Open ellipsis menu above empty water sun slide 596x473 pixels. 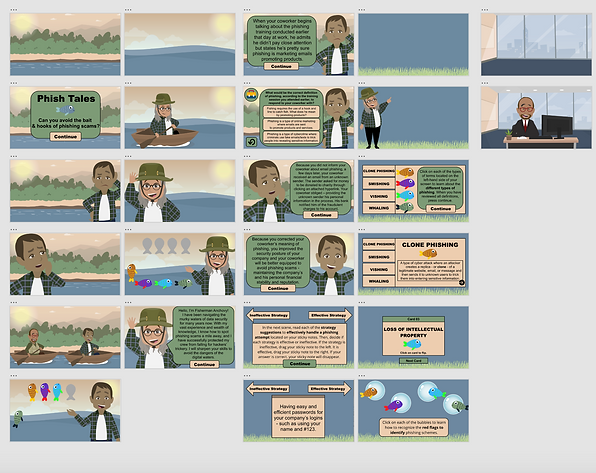[128, 10]
